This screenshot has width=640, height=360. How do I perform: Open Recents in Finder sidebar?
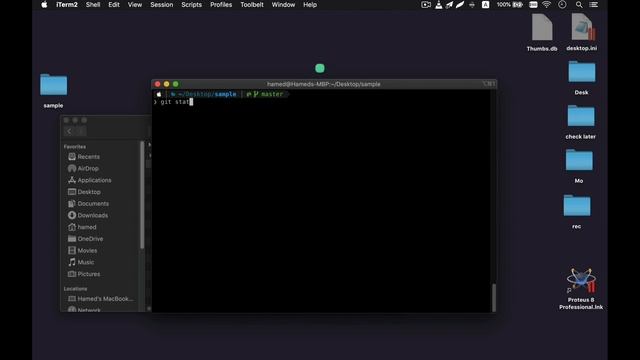coord(88,157)
